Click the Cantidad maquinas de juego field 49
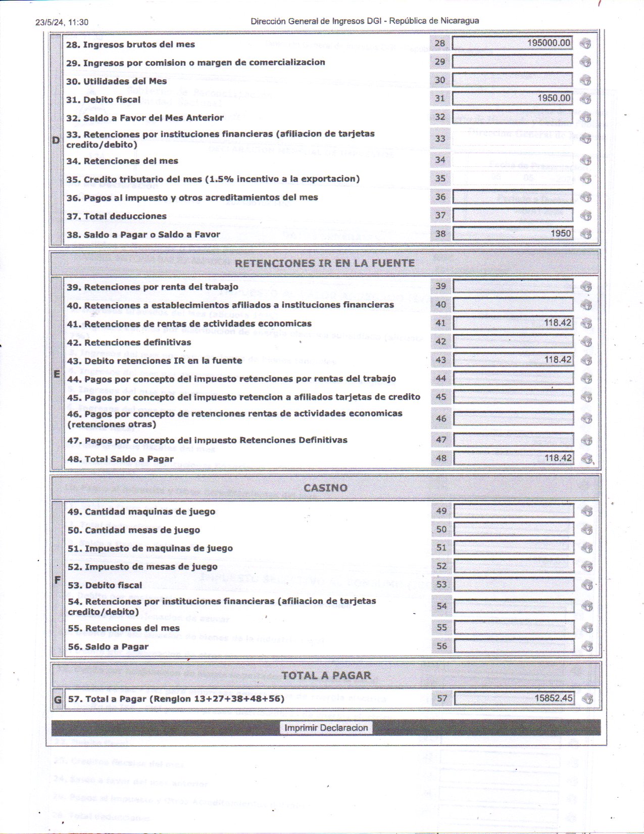The width and height of the screenshot is (644, 834). [x=514, y=511]
